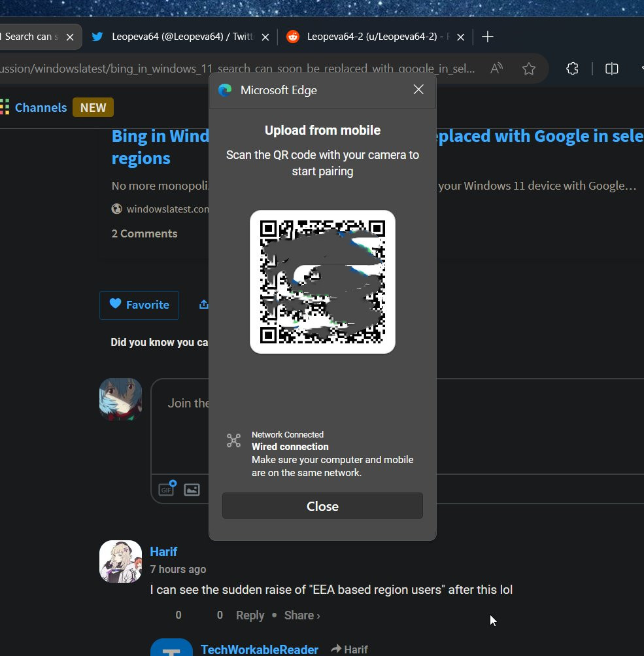644x656 pixels.
Task: Open the Extensions puzzle icon
Action: tap(572, 68)
